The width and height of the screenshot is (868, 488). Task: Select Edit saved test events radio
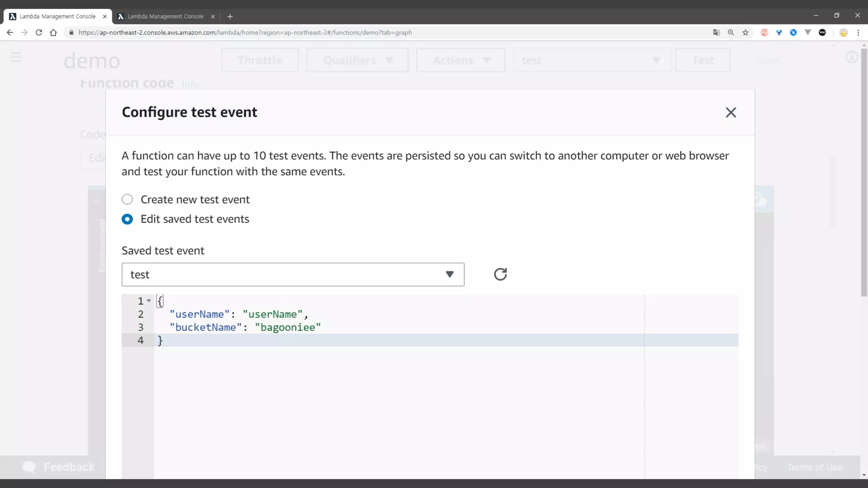(127, 219)
